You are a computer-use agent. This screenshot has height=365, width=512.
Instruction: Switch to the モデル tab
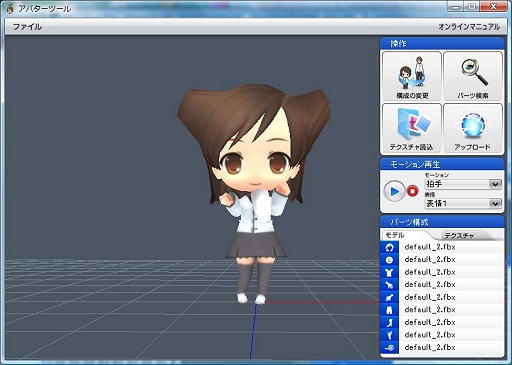click(x=395, y=235)
